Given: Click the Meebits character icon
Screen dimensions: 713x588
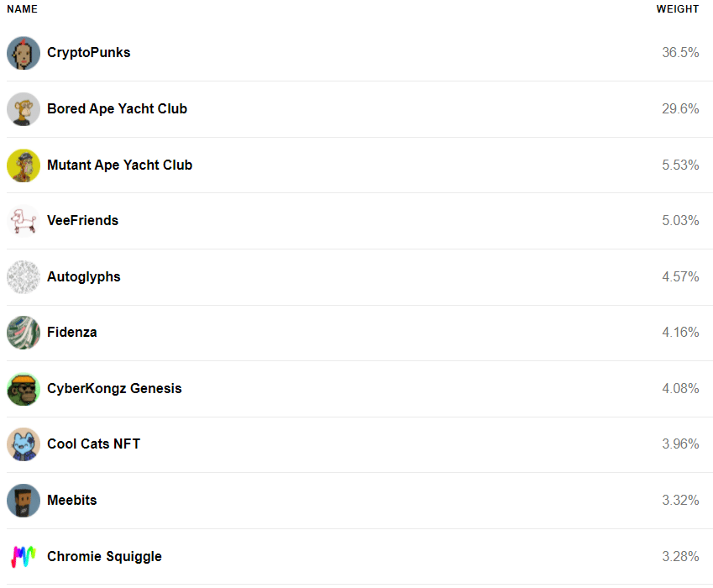Looking at the screenshot, I should (x=24, y=501).
